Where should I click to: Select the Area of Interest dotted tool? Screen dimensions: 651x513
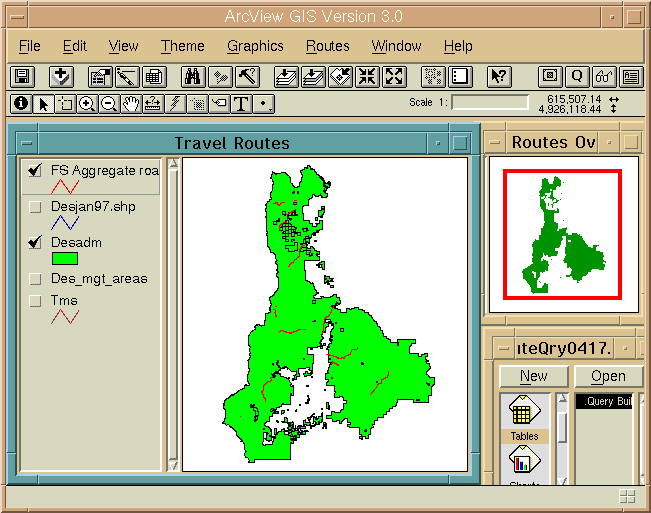[197, 104]
